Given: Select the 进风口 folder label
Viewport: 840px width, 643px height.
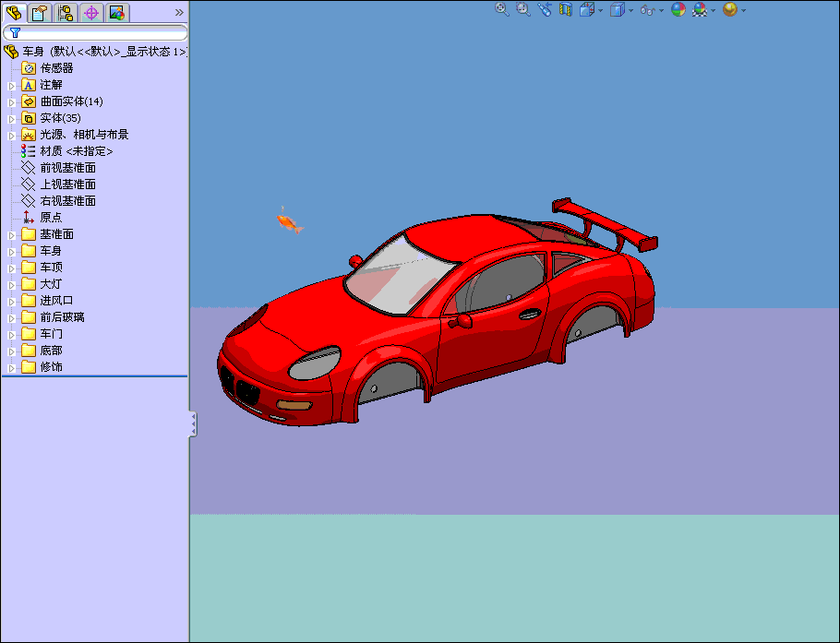Looking at the screenshot, I should coord(57,301).
